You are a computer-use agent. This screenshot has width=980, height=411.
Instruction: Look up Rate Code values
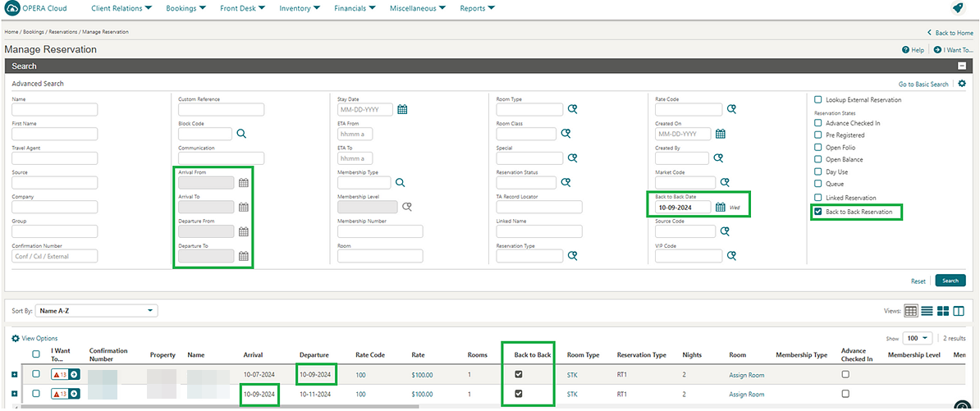731,109
